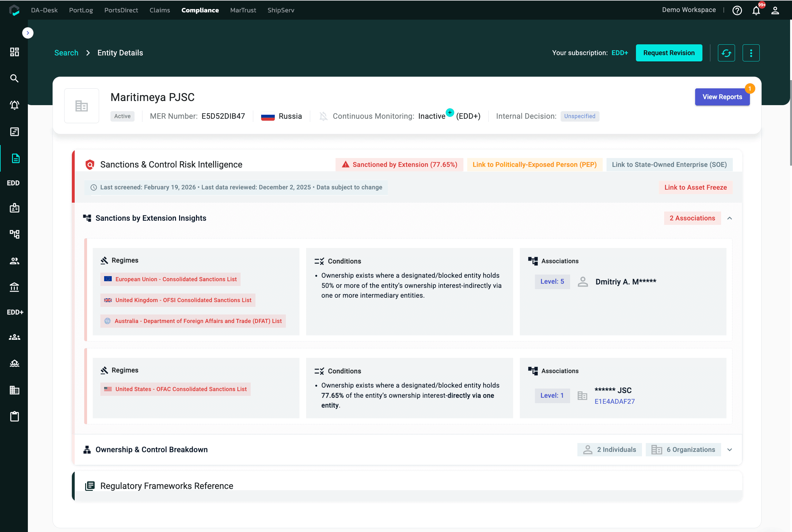Go back via the Search breadcrumb

pyautogui.click(x=66, y=53)
